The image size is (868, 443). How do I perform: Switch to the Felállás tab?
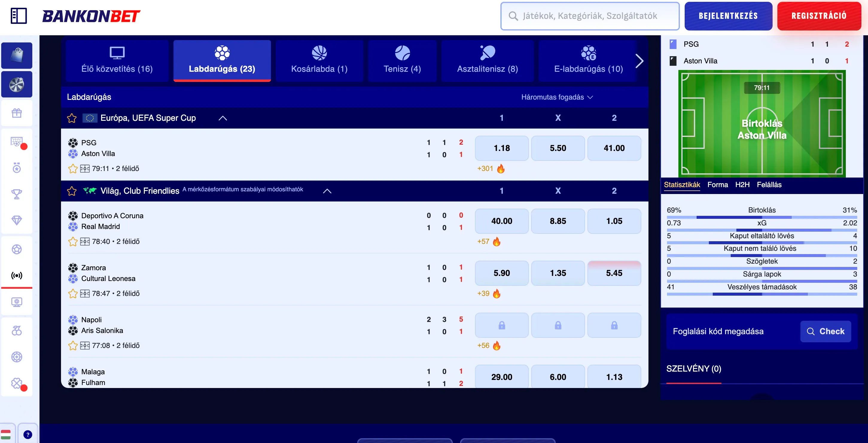769,185
